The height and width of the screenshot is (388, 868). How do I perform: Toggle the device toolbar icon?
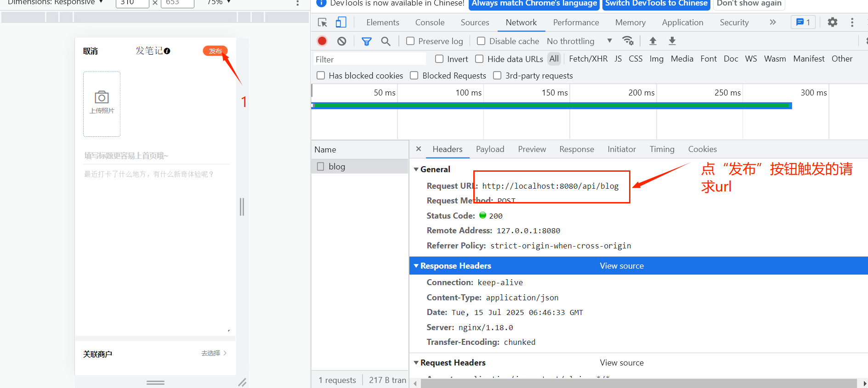tap(341, 22)
